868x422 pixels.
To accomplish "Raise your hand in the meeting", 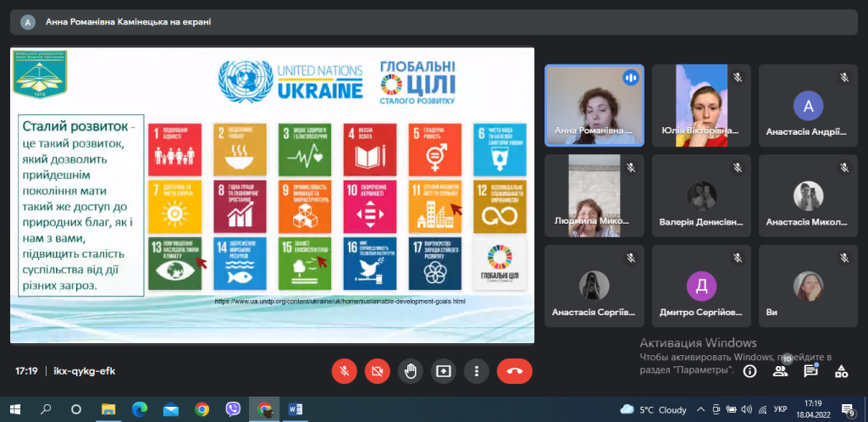I will click(411, 370).
